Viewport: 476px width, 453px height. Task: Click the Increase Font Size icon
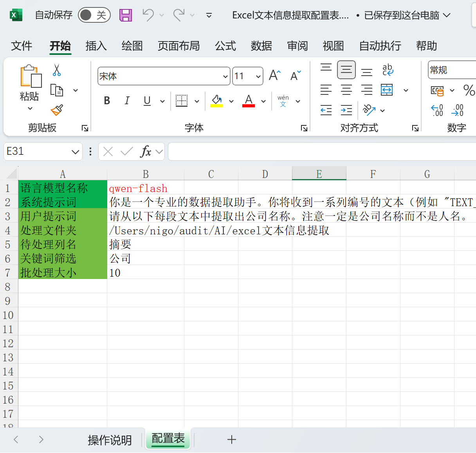pos(275,75)
